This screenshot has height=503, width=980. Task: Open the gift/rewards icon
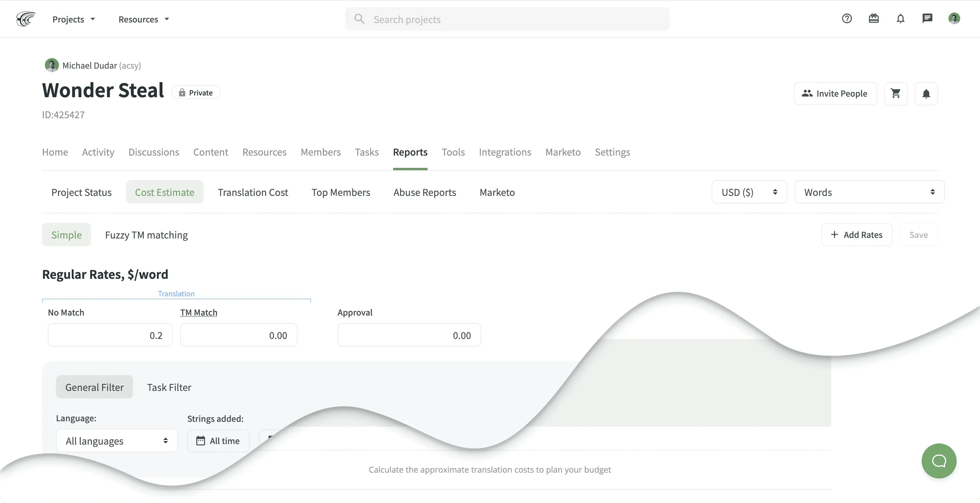click(x=874, y=18)
